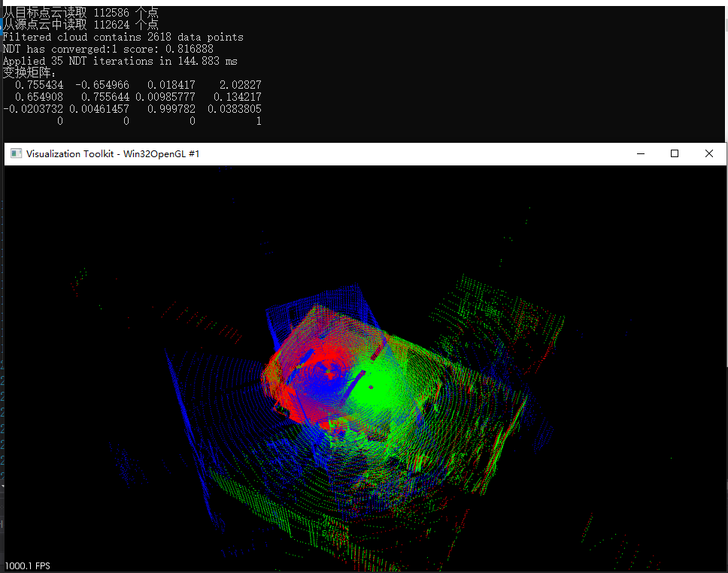The width and height of the screenshot is (728, 573).
Task: Click the '1000.1 FPS' readout
Action: click(27, 565)
